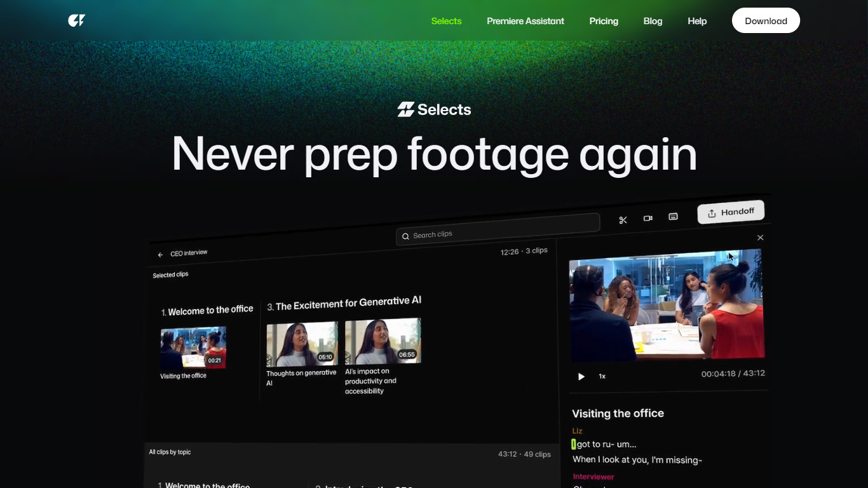Click the Selects logo above the headline

coord(434,109)
